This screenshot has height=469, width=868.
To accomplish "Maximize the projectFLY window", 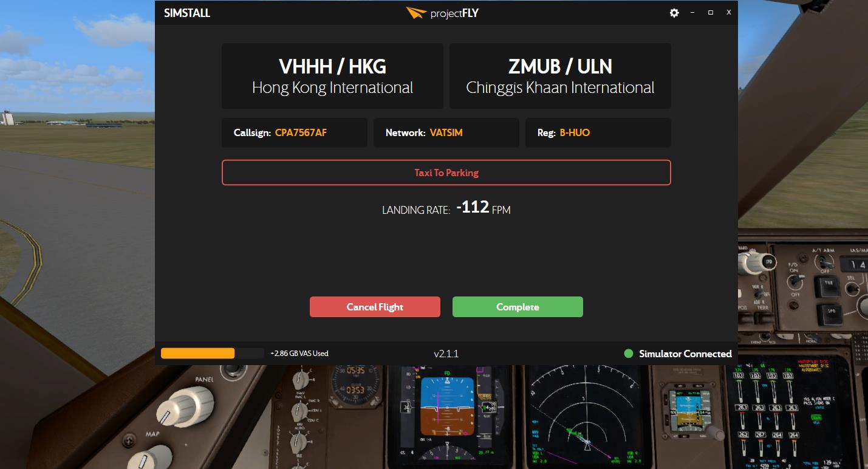I will coord(711,13).
